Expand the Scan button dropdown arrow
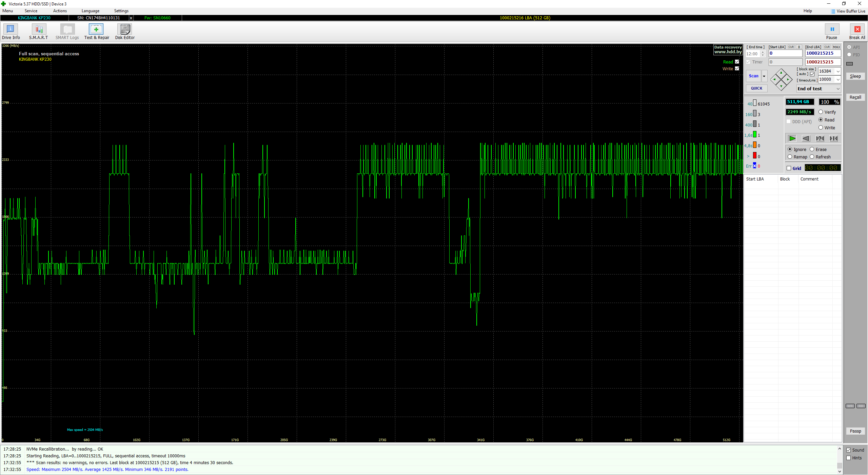The width and height of the screenshot is (868, 475). [x=764, y=76]
